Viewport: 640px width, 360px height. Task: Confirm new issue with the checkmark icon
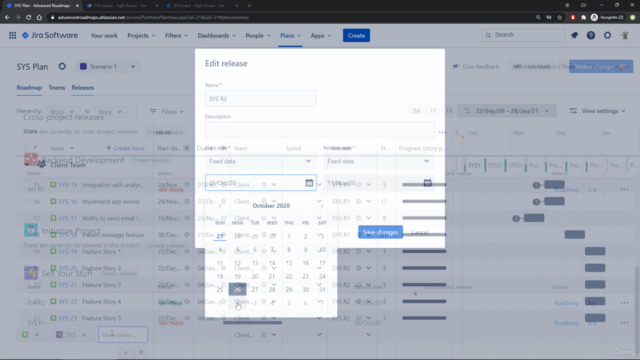[x=126, y=352]
